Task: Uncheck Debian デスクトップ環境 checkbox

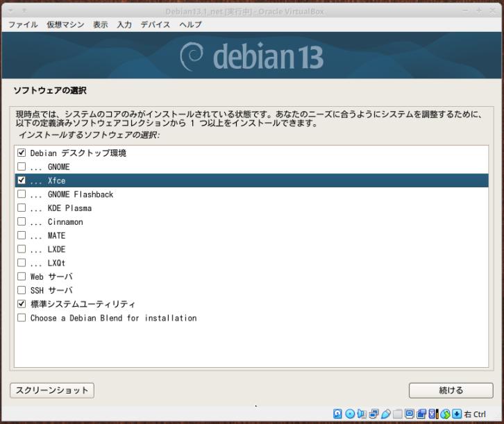Action: click(x=22, y=153)
